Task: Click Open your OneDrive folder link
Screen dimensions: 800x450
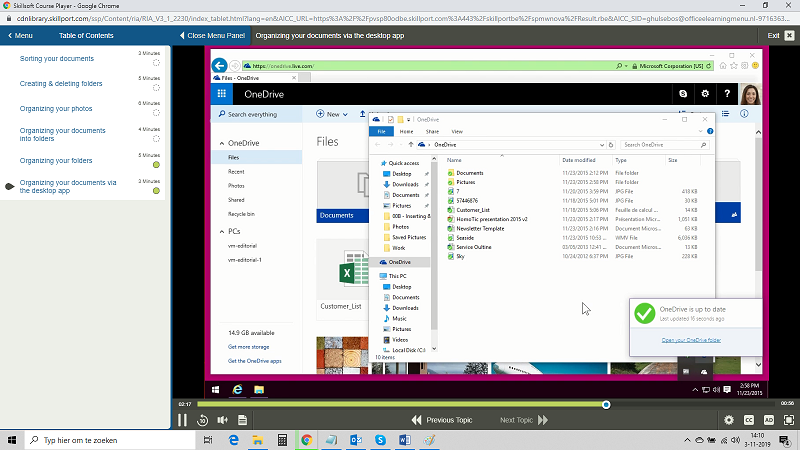Action: click(691, 340)
